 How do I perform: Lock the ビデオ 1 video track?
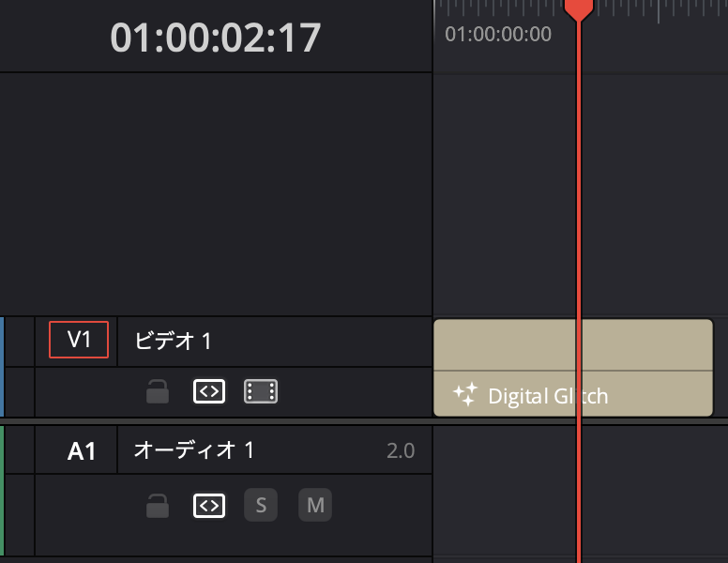tap(158, 392)
